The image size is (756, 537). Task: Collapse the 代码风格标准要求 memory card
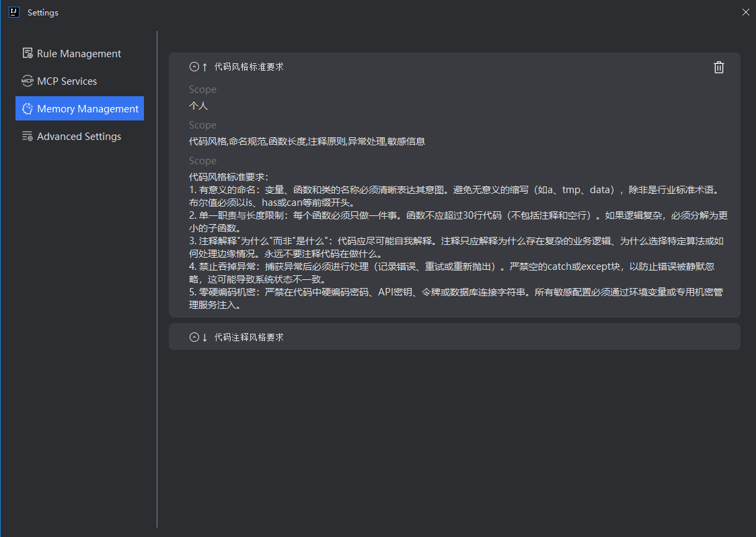[194, 67]
